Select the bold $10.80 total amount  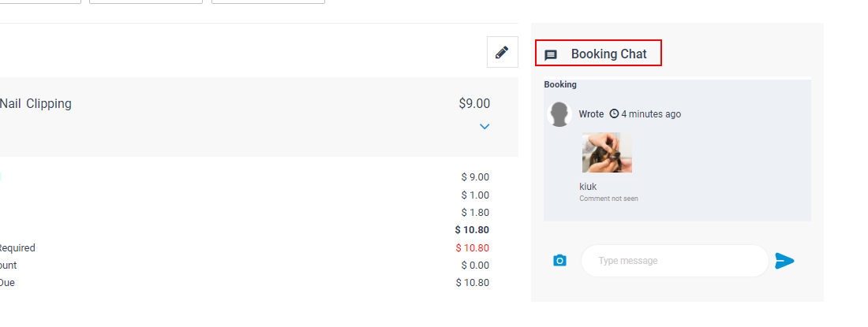[x=472, y=230]
